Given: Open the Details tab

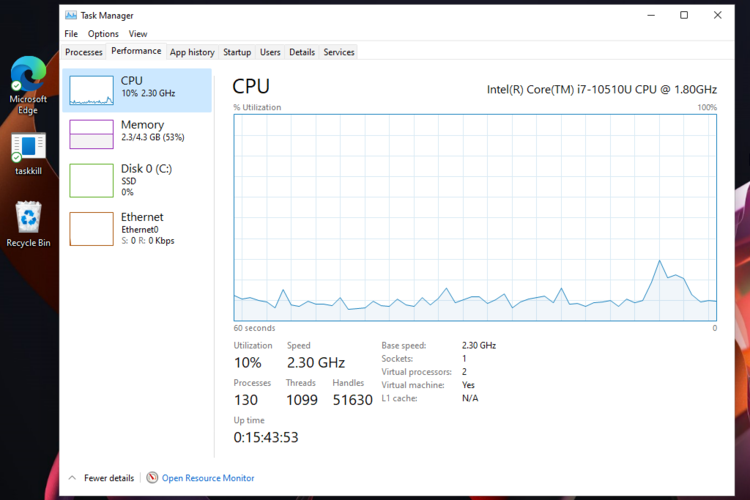Looking at the screenshot, I should (x=302, y=52).
